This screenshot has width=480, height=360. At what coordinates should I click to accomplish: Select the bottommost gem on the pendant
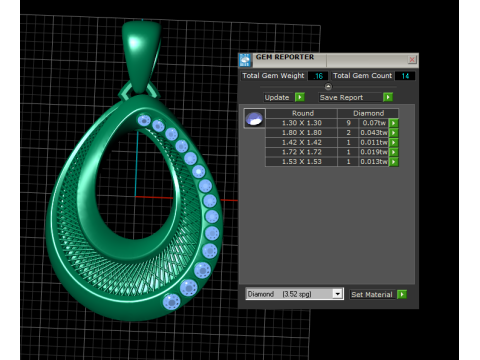[x=172, y=302]
